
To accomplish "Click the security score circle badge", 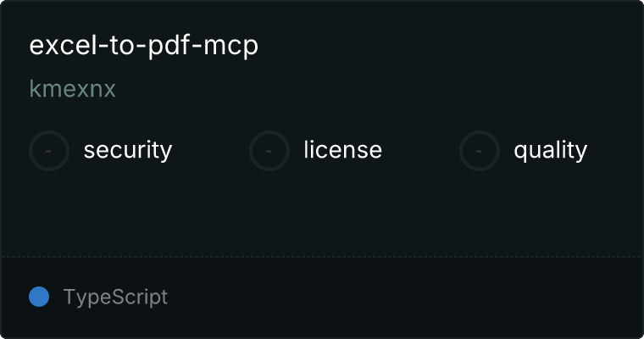I will [x=49, y=151].
